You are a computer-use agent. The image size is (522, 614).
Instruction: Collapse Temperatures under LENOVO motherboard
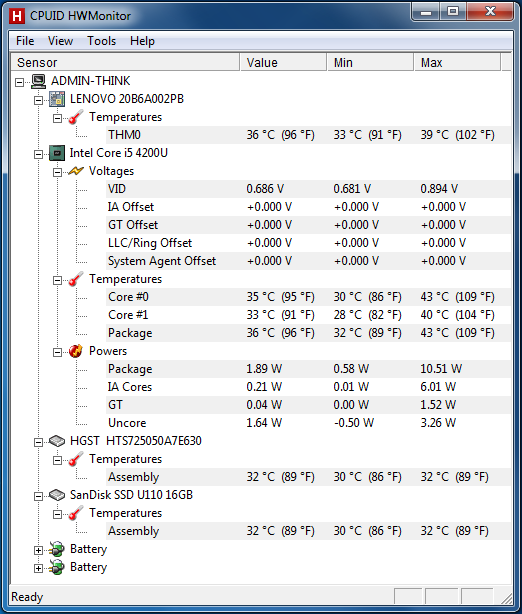coord(57,118)
